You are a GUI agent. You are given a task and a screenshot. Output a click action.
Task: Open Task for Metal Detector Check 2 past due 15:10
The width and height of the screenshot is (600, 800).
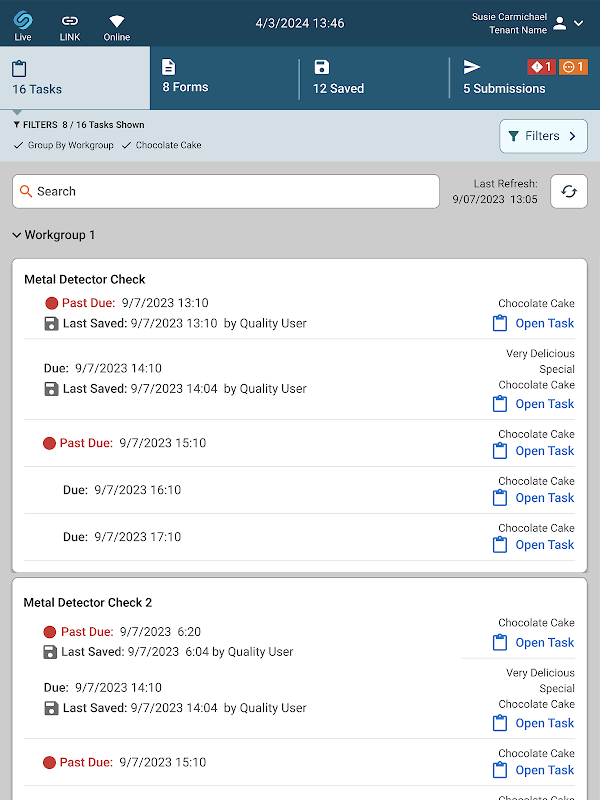click(x=534, y=770)
